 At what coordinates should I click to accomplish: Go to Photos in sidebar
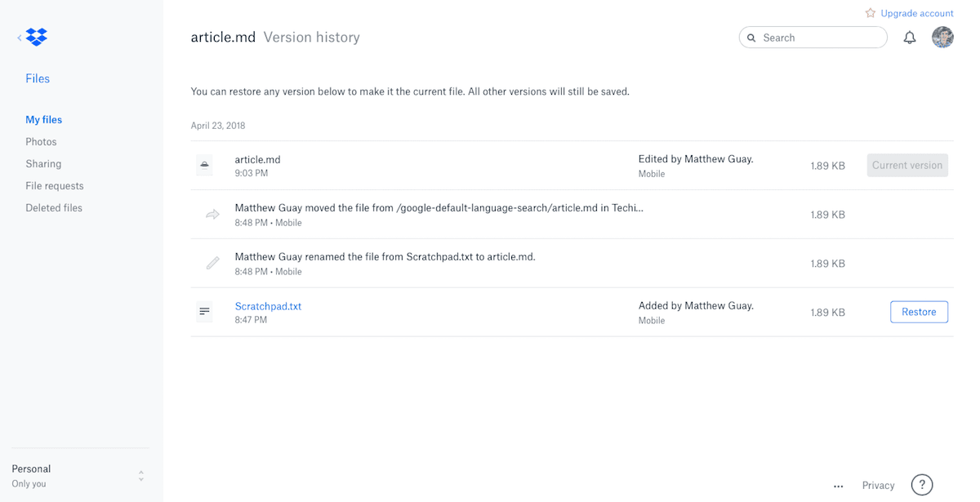(x=41, y=142)
